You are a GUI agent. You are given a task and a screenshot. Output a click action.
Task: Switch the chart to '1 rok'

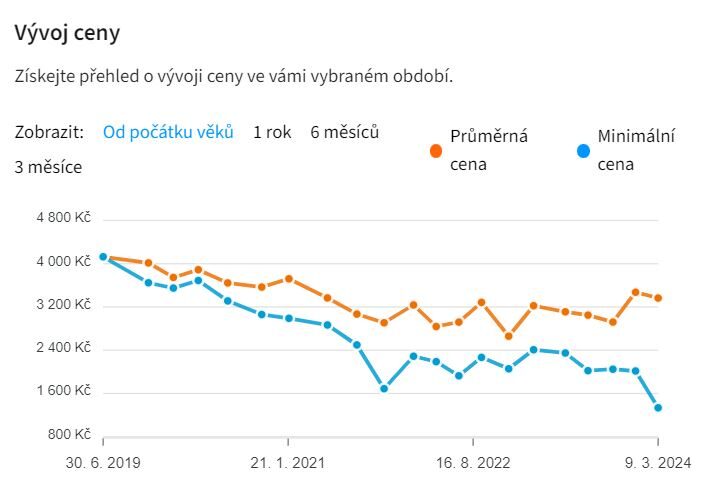(x=272, y=132)
